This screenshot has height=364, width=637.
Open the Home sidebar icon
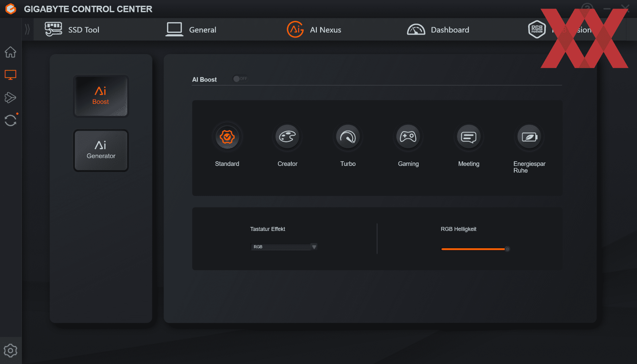click(10, 52)
